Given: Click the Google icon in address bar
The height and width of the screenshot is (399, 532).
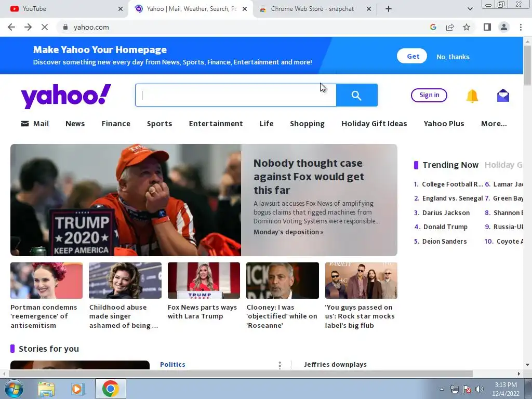Looking at the screenshot, I should pos(433,27).
